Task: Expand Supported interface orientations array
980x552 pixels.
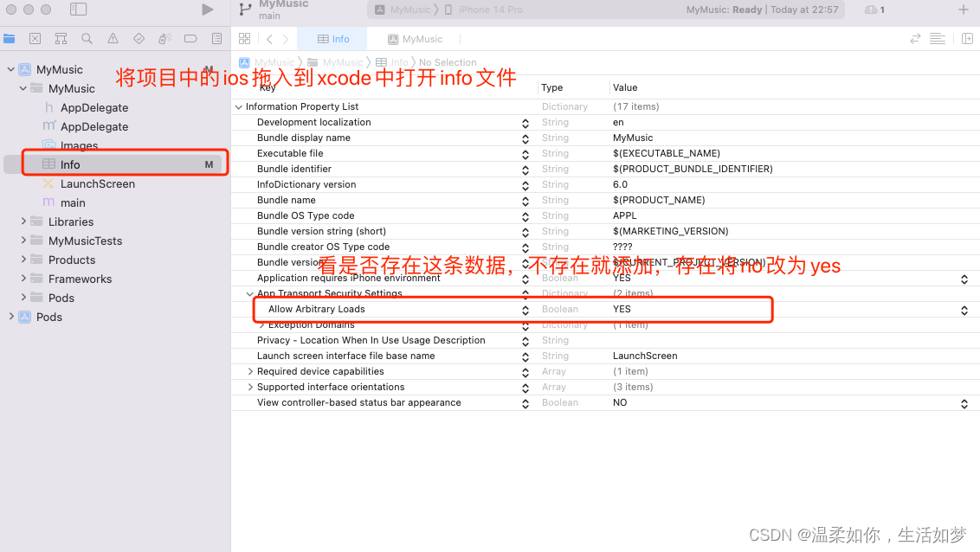Action: pyautogui.click(x=250, y=387)
